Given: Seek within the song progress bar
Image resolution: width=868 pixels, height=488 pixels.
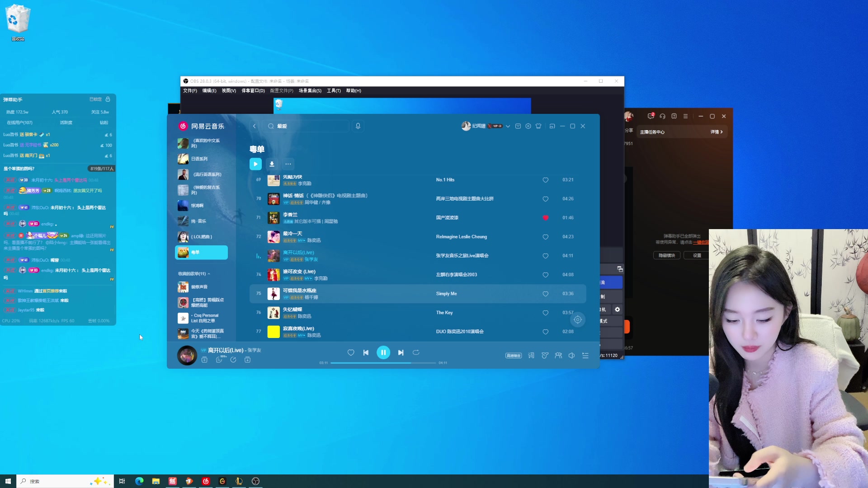Looking at the screenshot, I should (383, 363).
